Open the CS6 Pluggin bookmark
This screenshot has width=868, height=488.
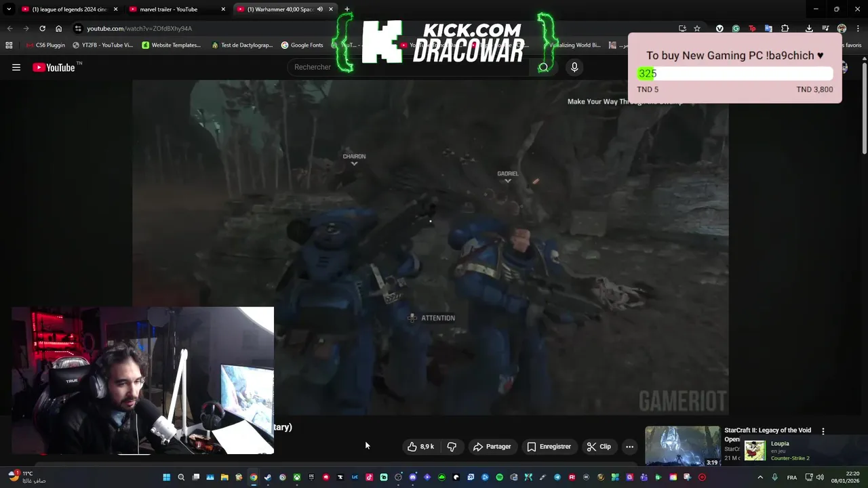[x=45, y=45]
